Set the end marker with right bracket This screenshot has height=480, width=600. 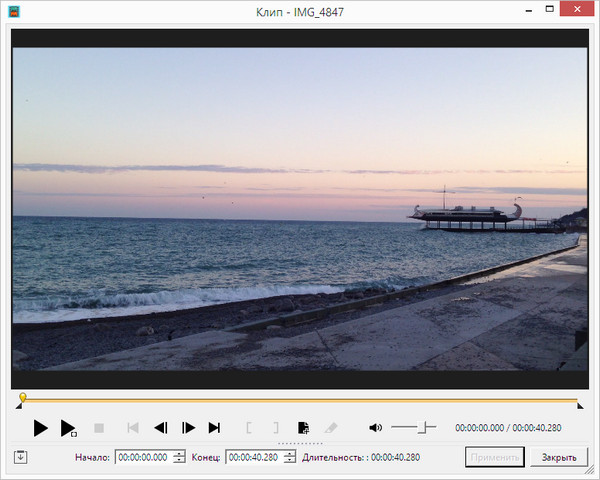pyautogui.click(x=276, y=428)
